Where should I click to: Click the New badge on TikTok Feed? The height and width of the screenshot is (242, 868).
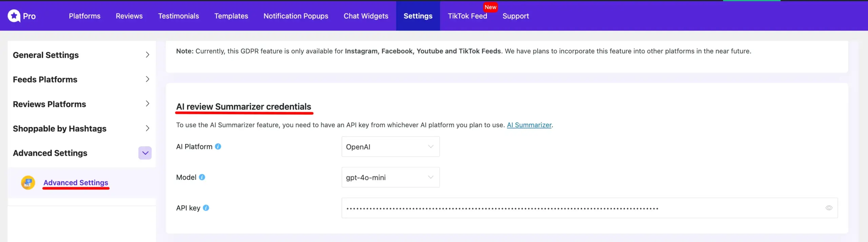coord(490,7)
